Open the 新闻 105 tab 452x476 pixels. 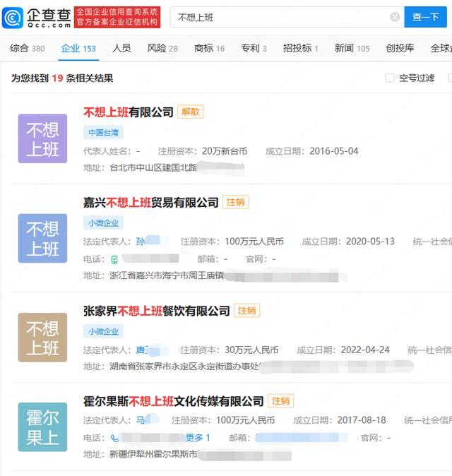(x=352, y=48)
